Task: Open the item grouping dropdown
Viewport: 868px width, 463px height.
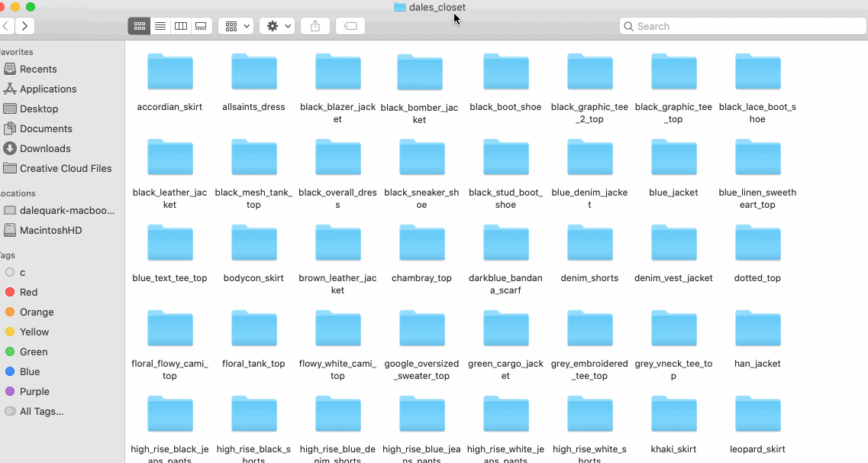Action: click(235, 25)
